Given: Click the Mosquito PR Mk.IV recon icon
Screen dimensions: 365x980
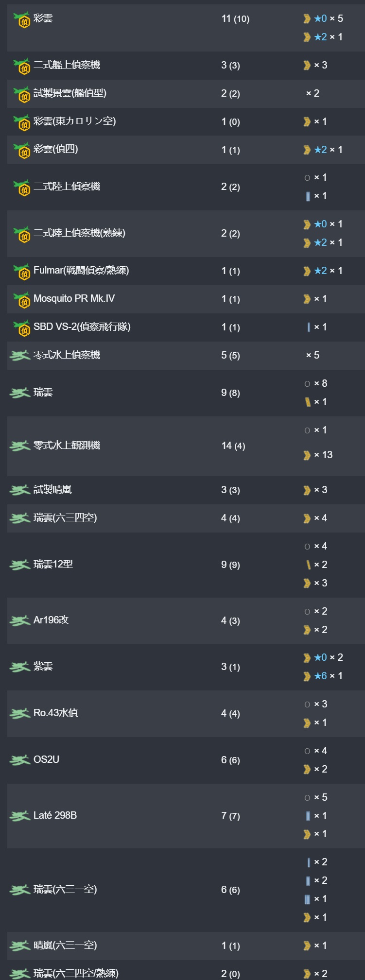Looking at the screenshot, I should tap(21, 299).
